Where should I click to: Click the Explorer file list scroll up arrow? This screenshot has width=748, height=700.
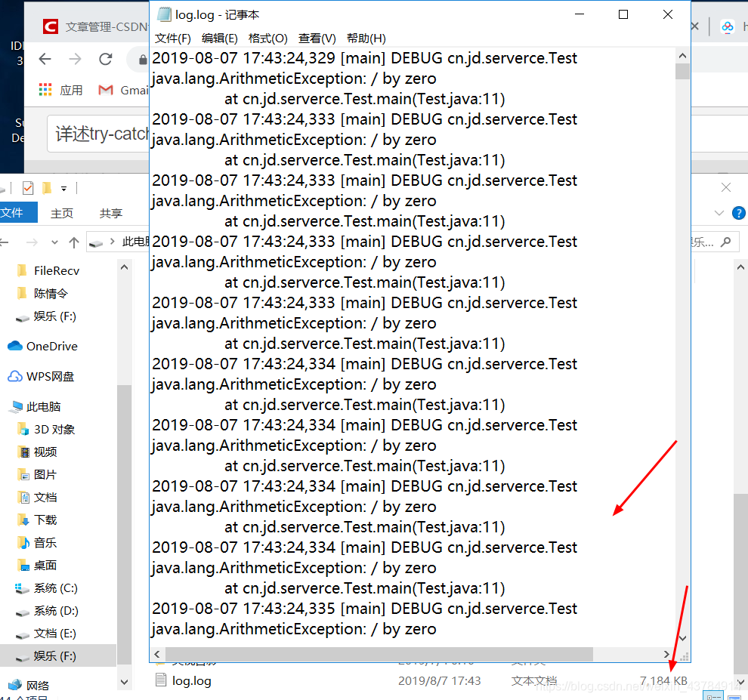point(741,267)
